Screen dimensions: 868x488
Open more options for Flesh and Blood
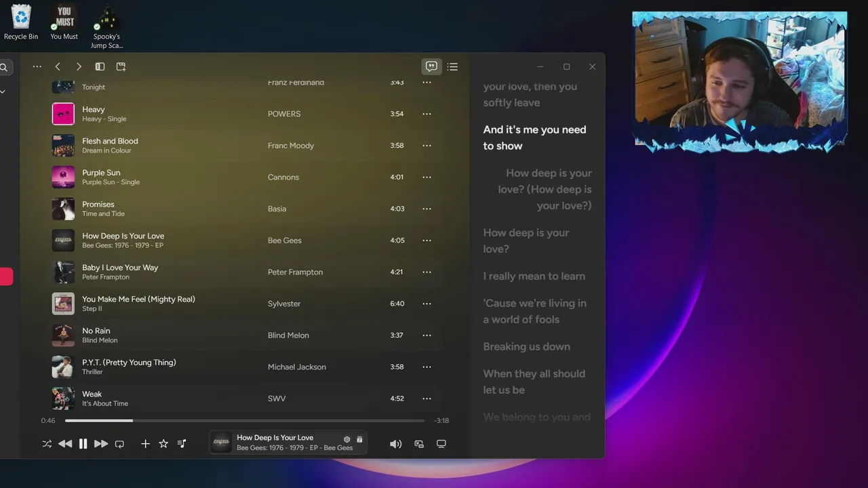click(427, 146)
